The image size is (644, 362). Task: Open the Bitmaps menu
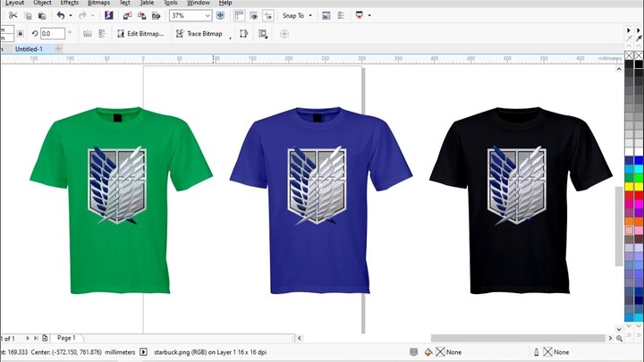(x=98, y=3)
